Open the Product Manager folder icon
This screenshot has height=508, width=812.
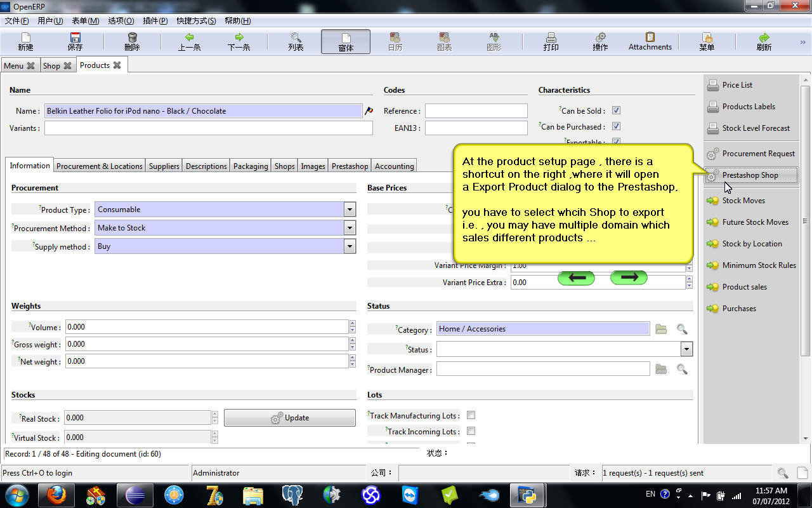(x=661, y=369)
